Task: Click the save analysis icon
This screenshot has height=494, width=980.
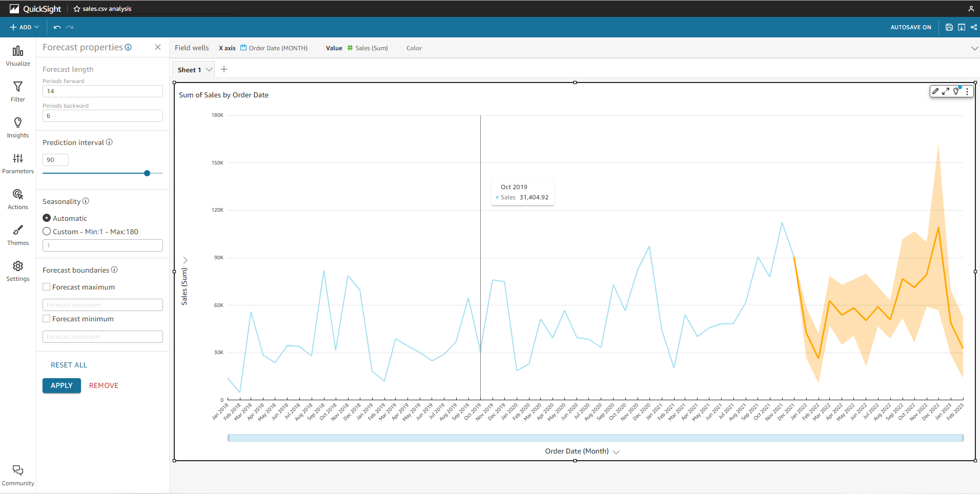Action: [949, 27]
